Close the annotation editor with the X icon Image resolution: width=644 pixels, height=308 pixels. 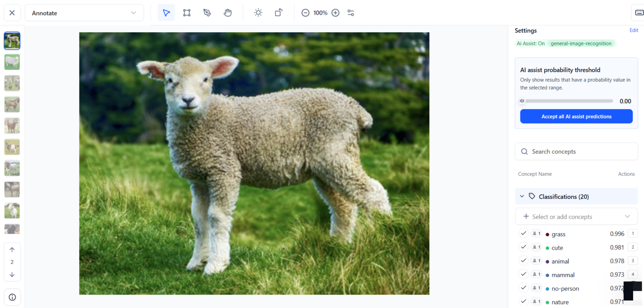point(12,13)
